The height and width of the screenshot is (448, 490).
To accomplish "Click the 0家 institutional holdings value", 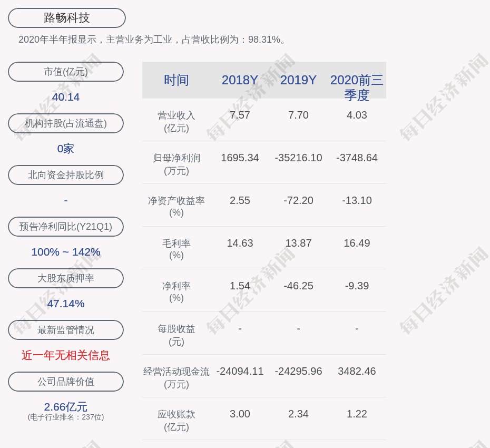I will click(x=66, y=149).
